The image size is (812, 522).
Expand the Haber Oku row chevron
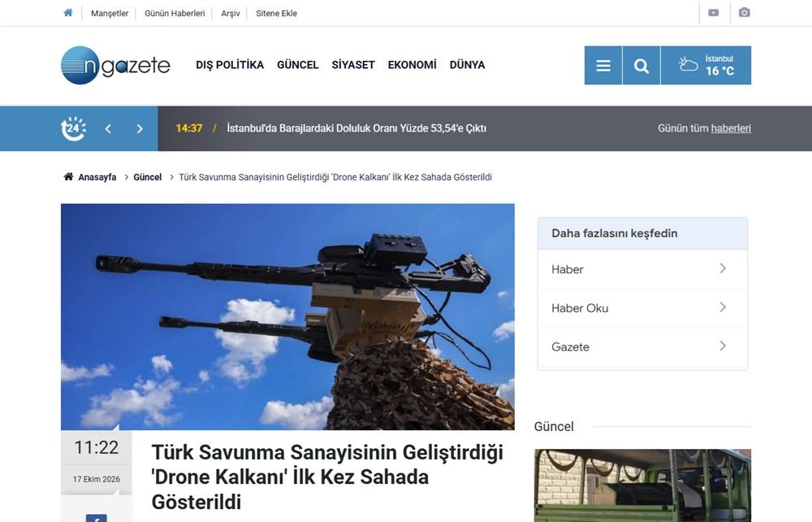(x=723, y=307)
